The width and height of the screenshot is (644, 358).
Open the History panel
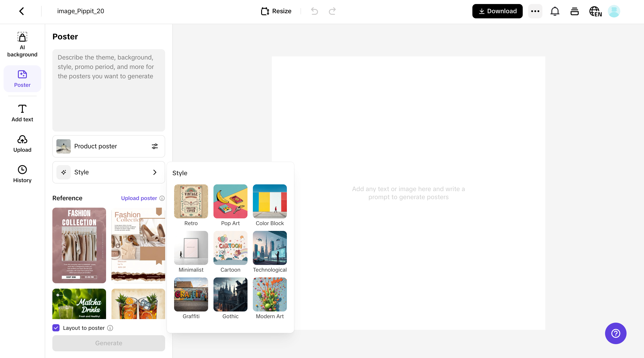(22, 174)
